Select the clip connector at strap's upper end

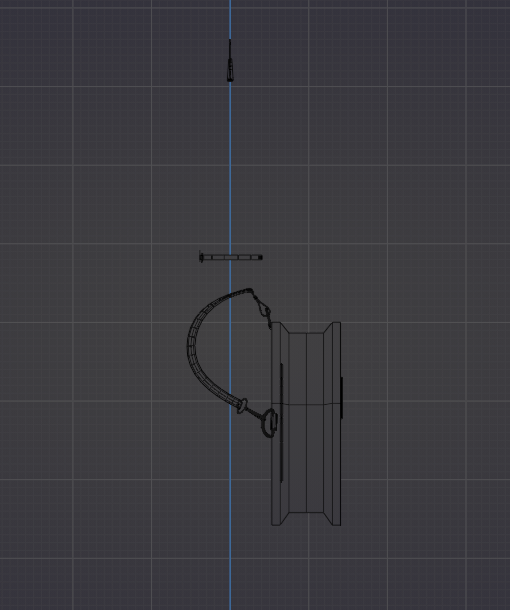[263, 310]
